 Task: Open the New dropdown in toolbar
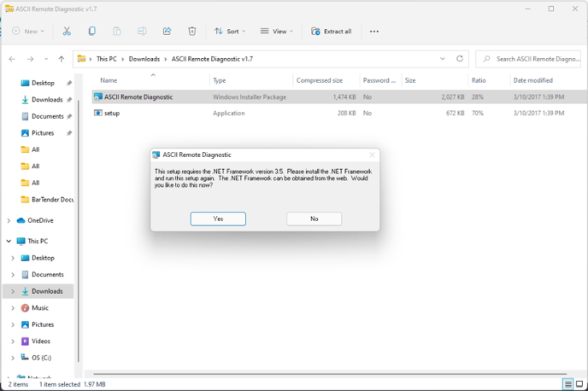point(28,32)
